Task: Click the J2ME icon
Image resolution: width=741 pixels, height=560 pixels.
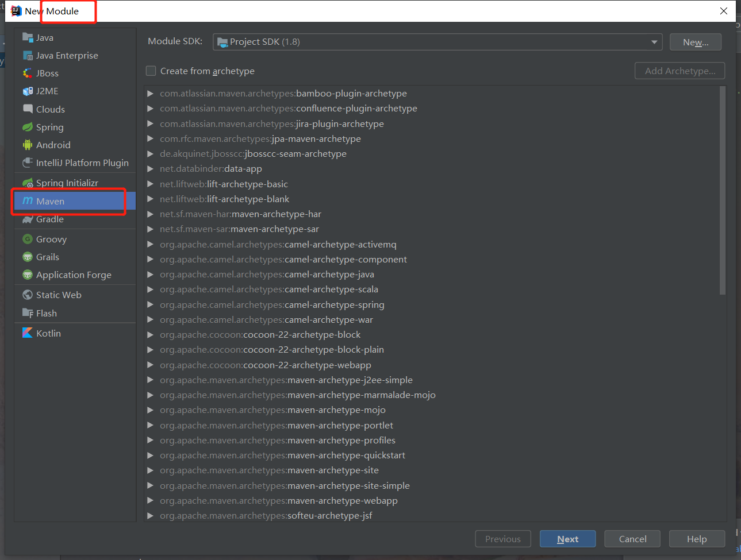Action: (28, 91)
